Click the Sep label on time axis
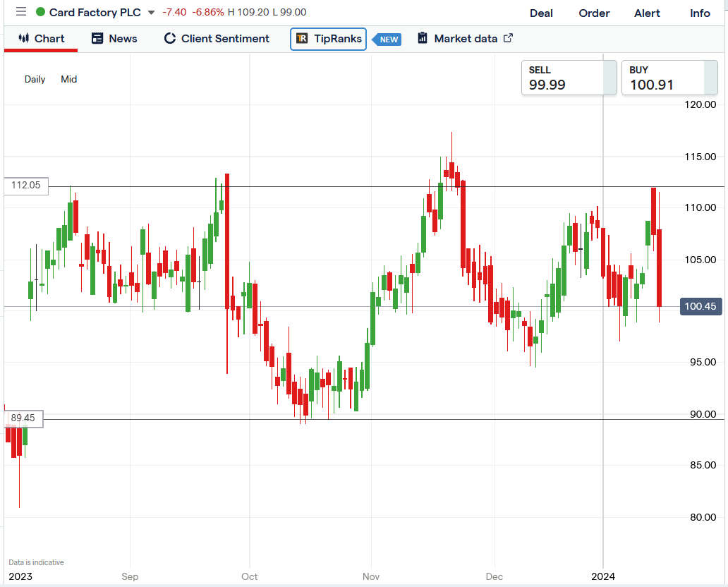728x587 pixels. pos(130,576)
